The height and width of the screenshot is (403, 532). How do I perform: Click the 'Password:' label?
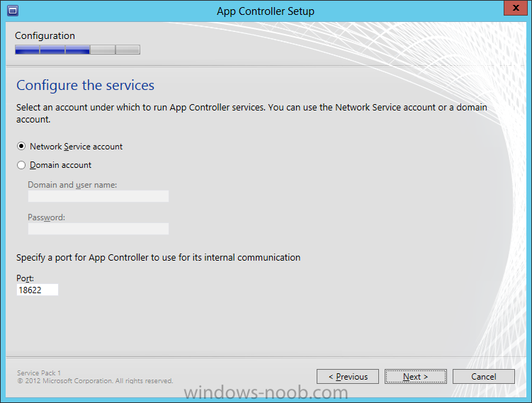(x=46, y=217)
